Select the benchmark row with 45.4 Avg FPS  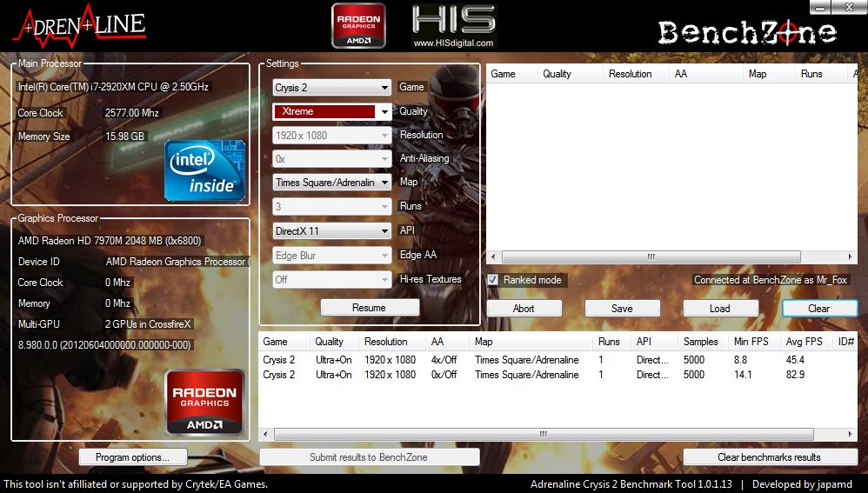click(558, 360)
